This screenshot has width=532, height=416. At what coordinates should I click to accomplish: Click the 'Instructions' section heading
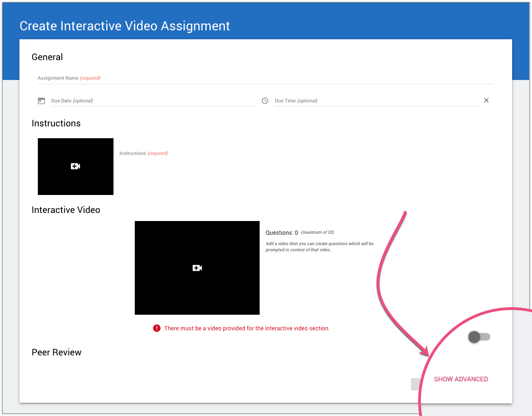tap(56, 123)
